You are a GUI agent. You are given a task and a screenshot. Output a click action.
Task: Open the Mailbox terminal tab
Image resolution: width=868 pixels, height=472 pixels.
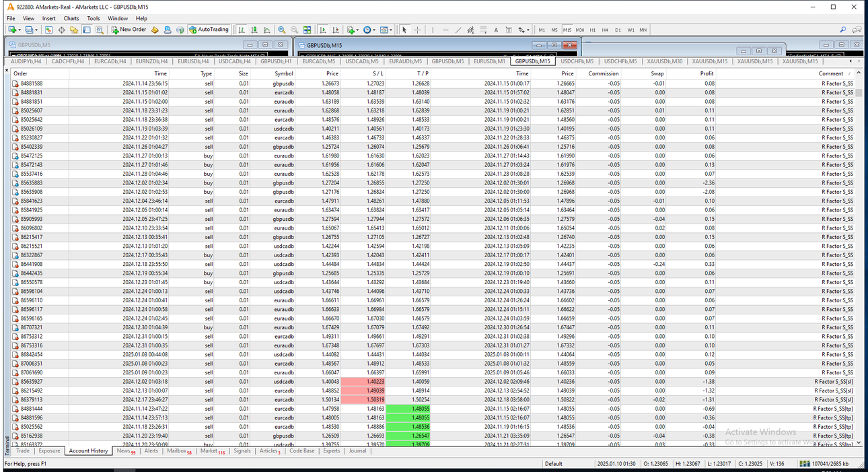[179, 450]
